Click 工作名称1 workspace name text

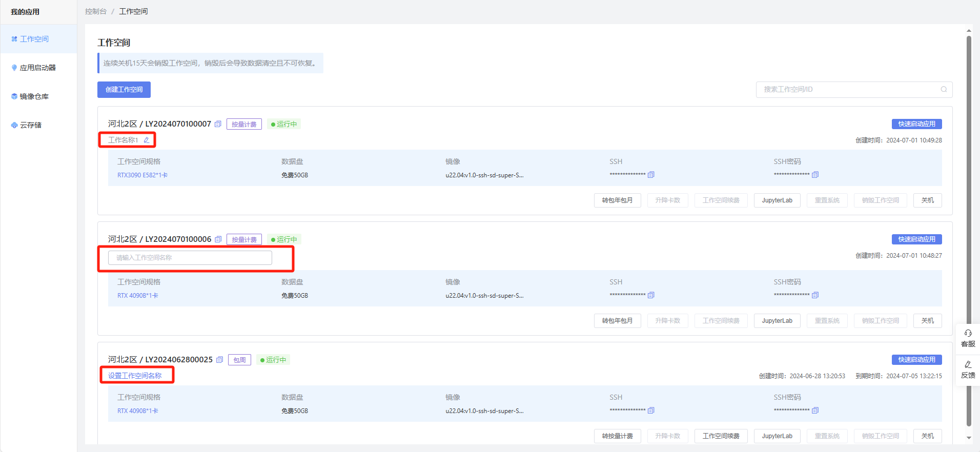tap(123, 140)
